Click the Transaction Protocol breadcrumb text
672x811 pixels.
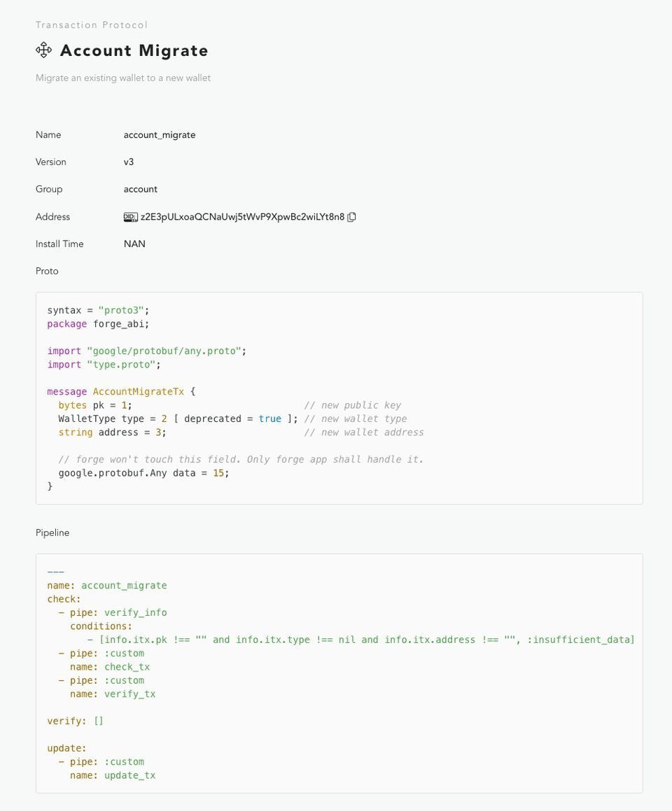92,24
